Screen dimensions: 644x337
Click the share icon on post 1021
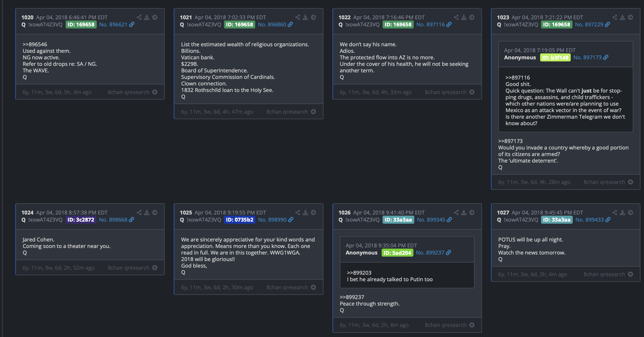(x=298, y=18)
